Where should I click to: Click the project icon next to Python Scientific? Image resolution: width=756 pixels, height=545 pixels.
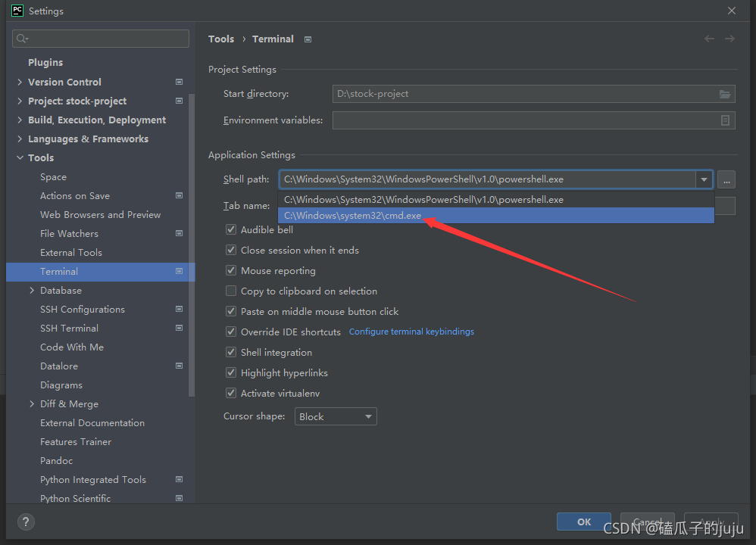[180, 498]
